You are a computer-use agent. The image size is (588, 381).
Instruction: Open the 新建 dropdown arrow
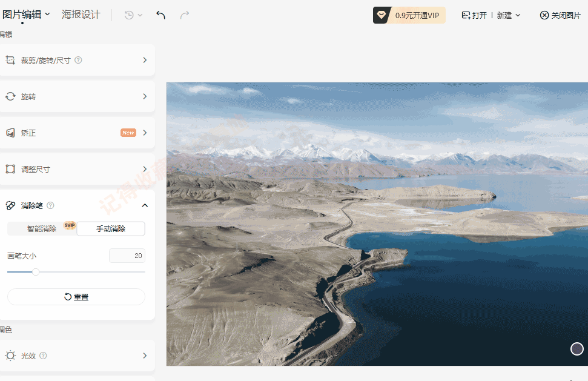[x=518, y=15]
